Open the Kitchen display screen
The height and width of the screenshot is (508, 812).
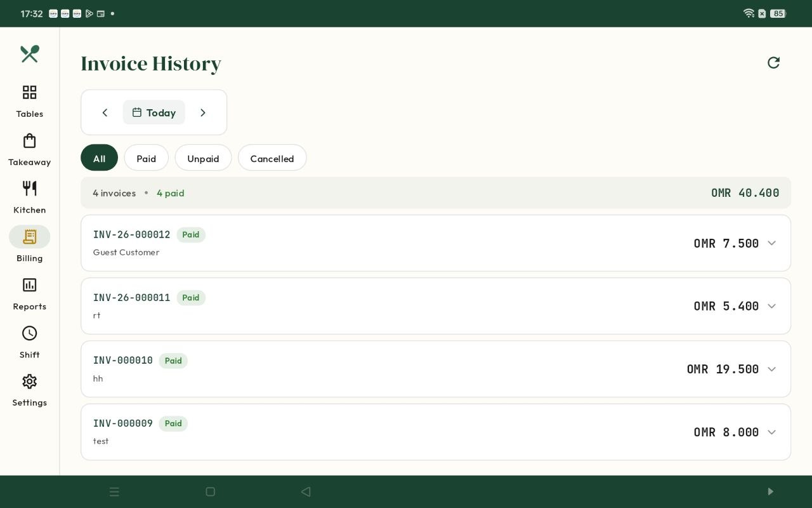point(29,196)
